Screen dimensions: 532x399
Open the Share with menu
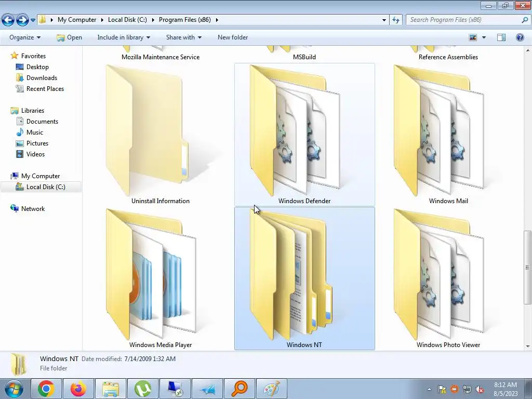[184, 37]
